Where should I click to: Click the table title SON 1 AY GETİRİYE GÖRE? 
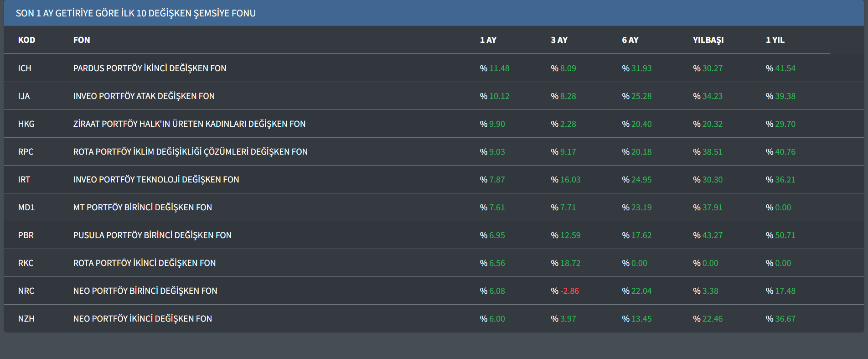(x=135, y=13)
